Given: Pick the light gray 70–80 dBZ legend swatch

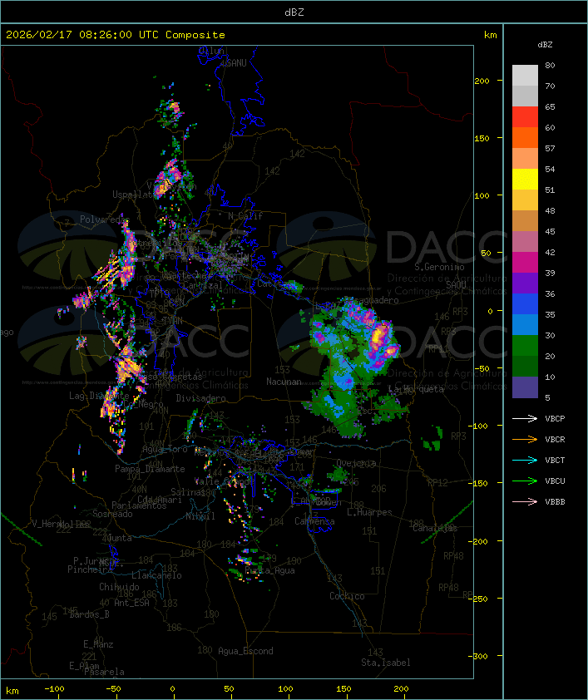Looking at the screenshot, I should [x=525, y=76].
